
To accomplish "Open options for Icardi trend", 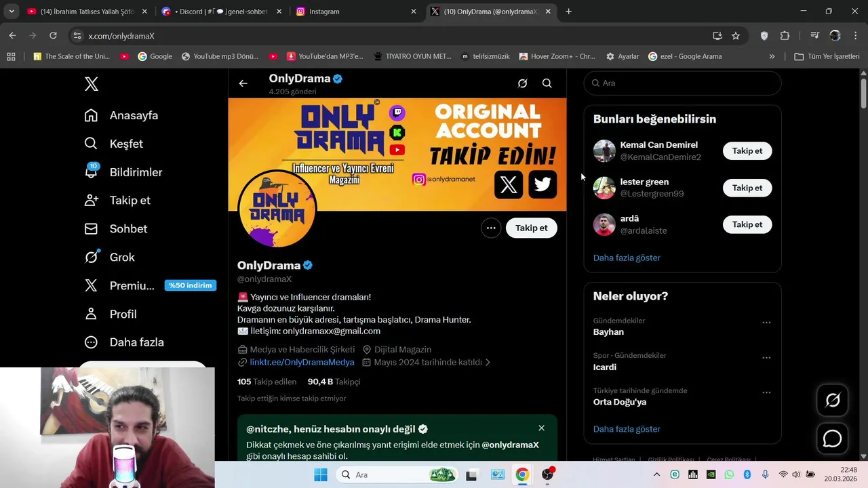I will click(x=766, y=358).
